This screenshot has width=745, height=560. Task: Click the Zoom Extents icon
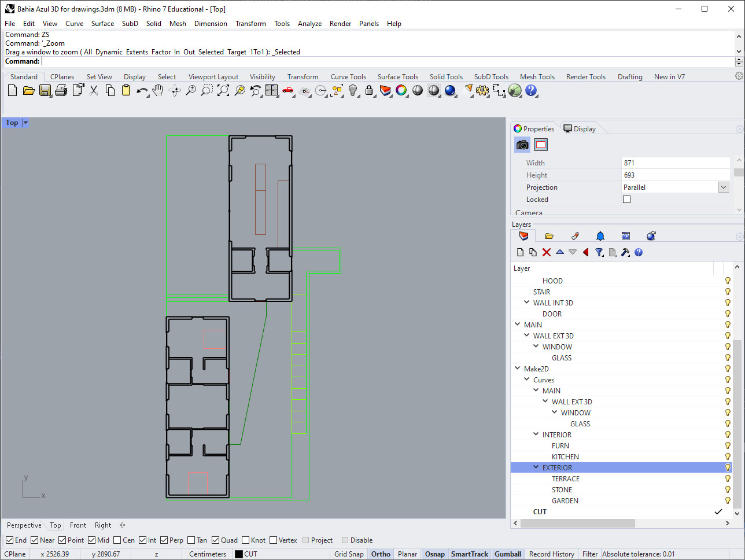[223, 90]
